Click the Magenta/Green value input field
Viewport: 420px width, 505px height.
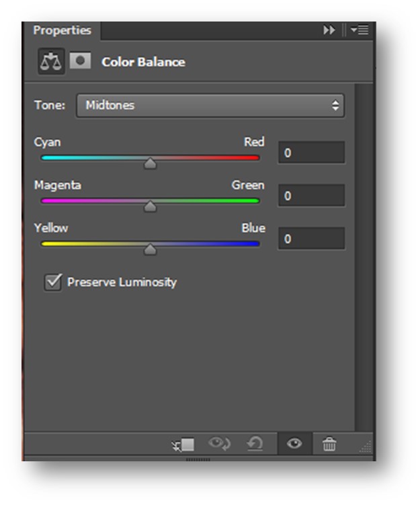(311, 196)
